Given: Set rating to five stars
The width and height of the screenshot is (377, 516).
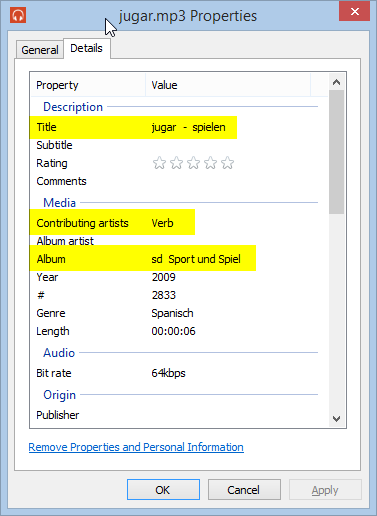Looking at the screenshot, I should (x=227, y=163).
